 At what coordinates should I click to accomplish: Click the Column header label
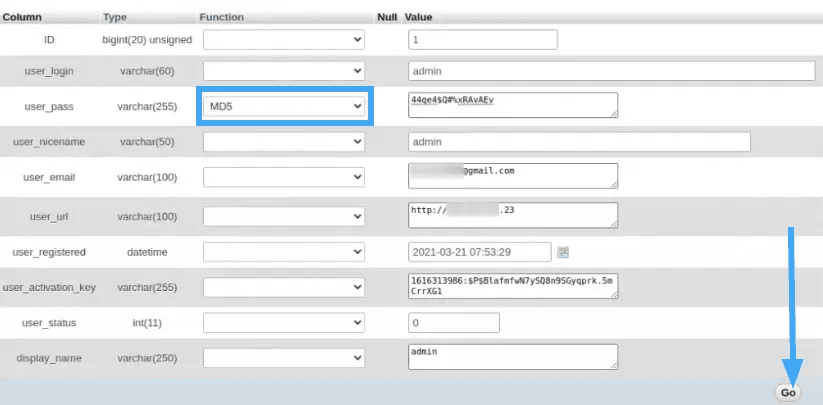[x=22, y=17]
